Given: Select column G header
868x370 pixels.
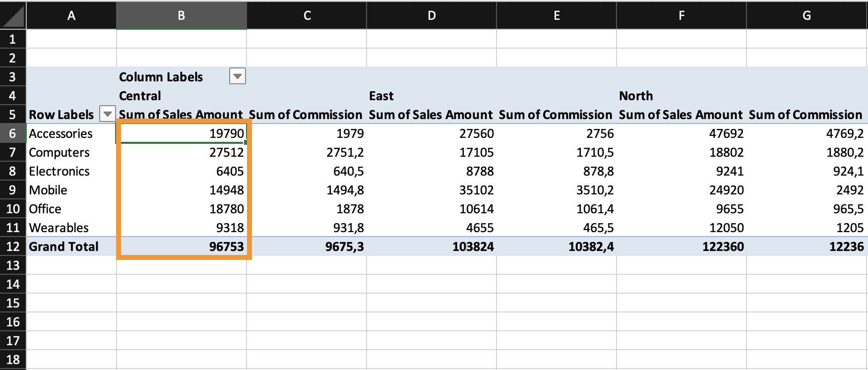Looking at the screenshot, I should click(806, 16).
